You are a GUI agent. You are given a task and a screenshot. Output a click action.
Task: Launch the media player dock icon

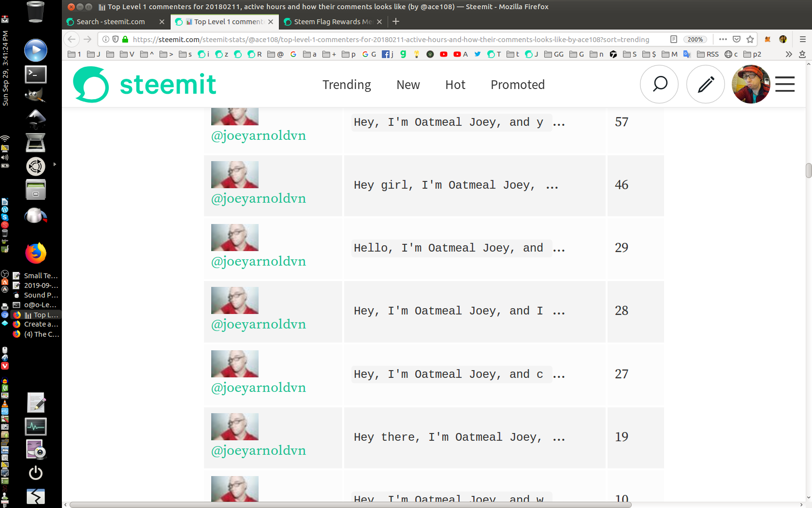pyautogui.click(x=36, y=50)
